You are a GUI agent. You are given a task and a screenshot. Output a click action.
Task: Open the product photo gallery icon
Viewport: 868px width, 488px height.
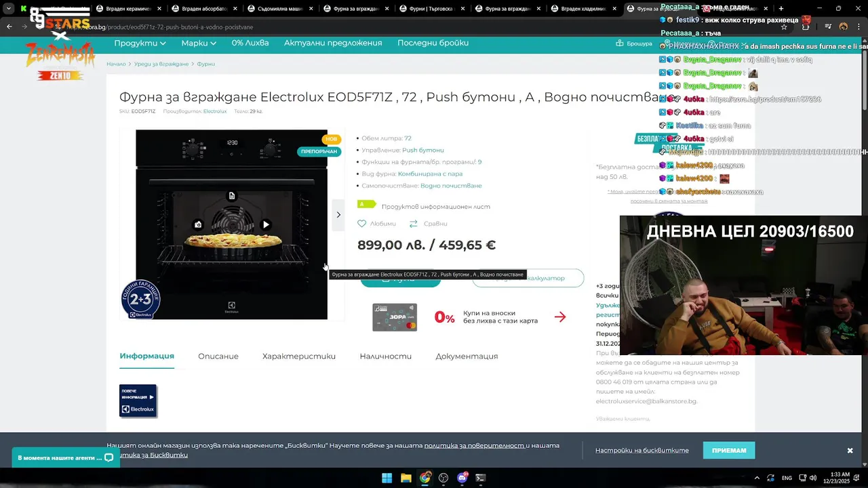(x=198, y=224)
